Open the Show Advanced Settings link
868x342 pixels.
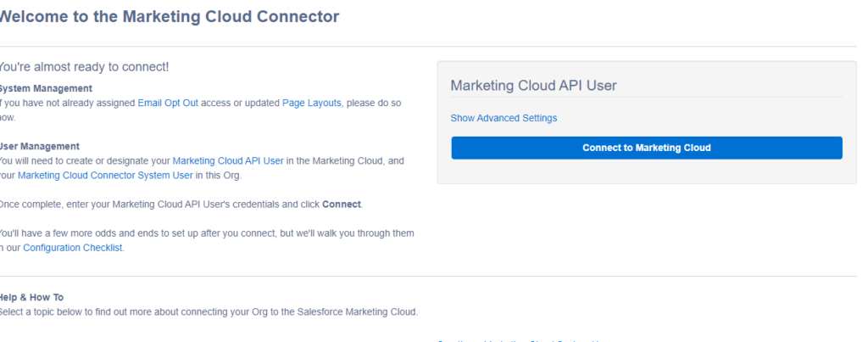click(x=504, y=118)
